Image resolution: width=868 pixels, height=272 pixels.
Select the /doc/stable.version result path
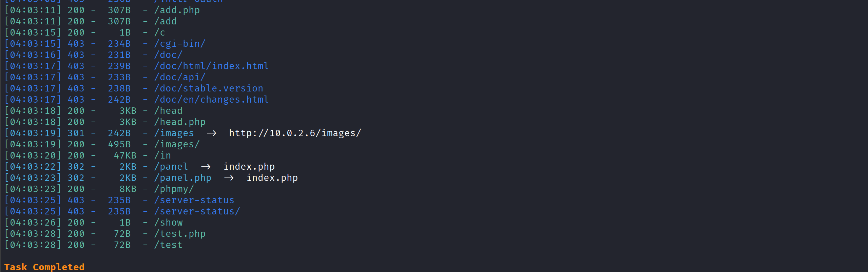click(209, 88)
